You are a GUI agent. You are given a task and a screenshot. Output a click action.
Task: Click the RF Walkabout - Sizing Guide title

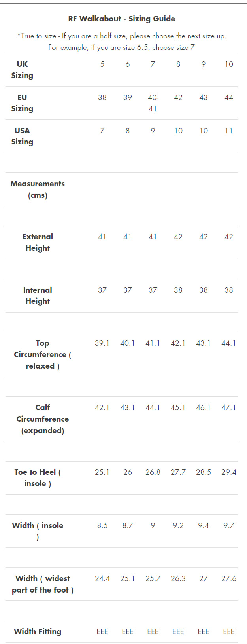pos(122,19)
